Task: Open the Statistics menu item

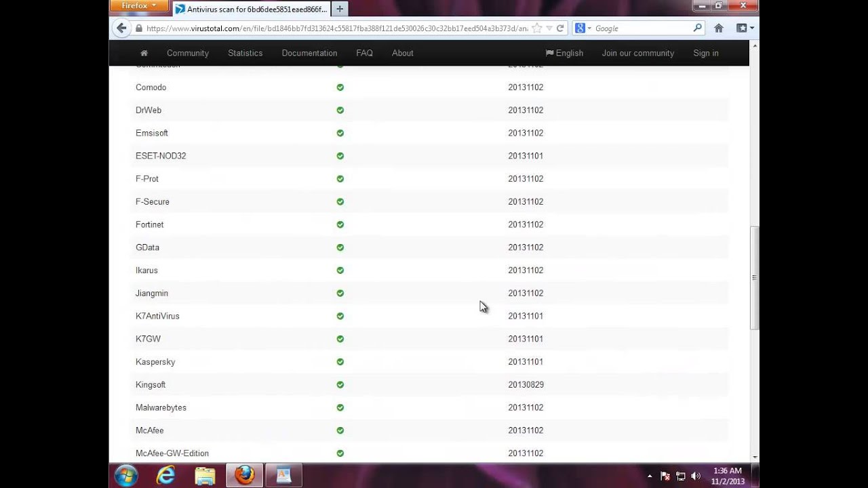Action: [x=245, y=53]
